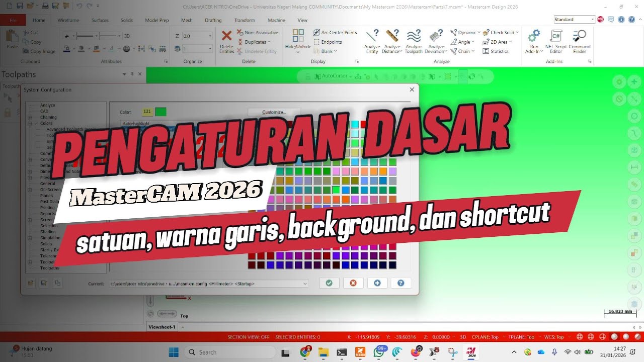This screenshot has height=362, width=644.
Task: Click the Undo icon in quick access toolbar
Action: point(79,7)
